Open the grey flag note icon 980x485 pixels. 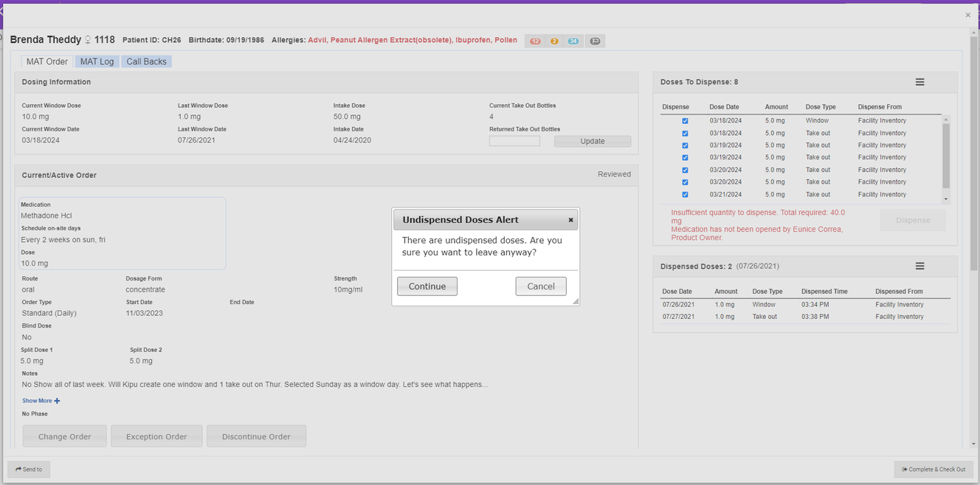point(596,41)
